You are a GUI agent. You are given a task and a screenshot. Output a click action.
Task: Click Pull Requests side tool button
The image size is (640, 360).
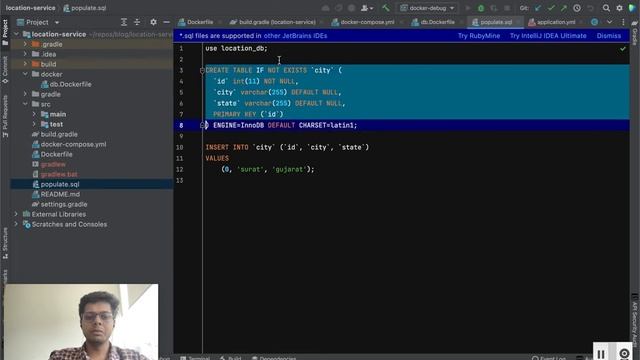[x=5, y=116]
